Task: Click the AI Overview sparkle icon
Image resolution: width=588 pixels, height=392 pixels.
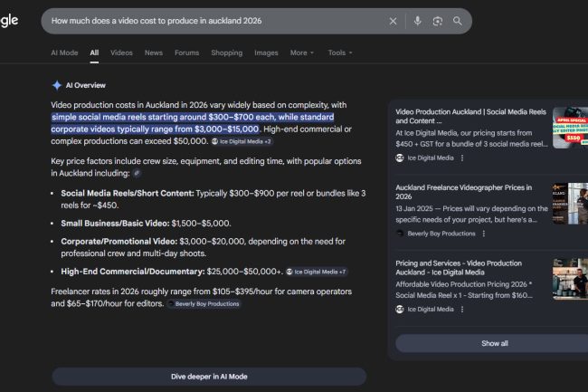Action: (57, 85)
